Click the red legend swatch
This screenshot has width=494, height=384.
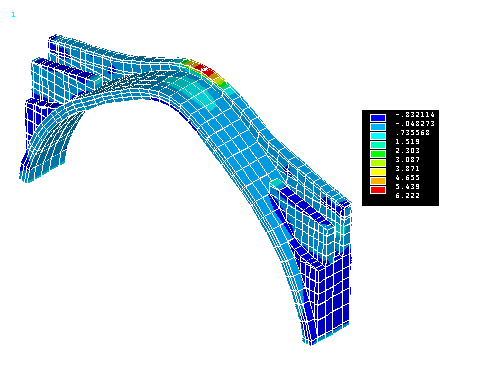click(x=378, y=190)
